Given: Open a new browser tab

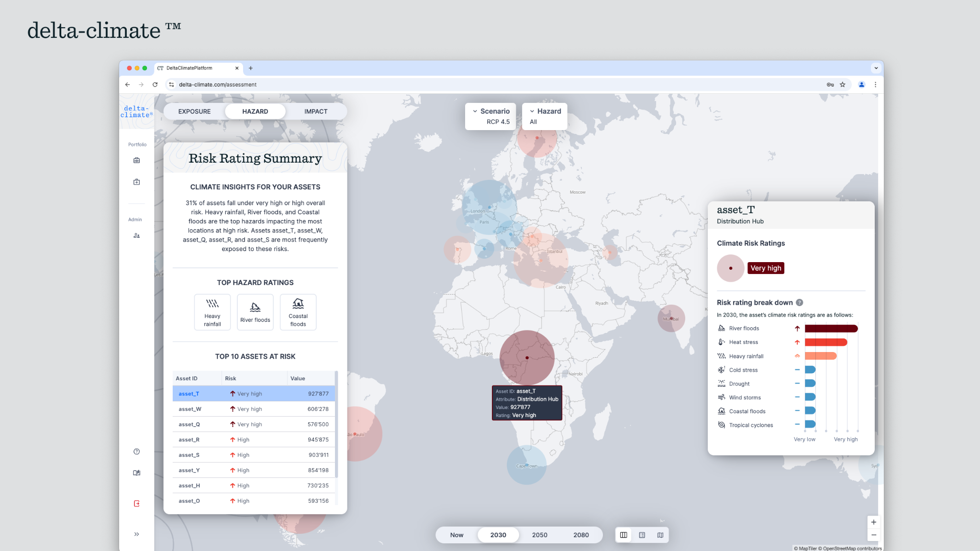Looking at the screenshot, I should click(x=250, y=68).
